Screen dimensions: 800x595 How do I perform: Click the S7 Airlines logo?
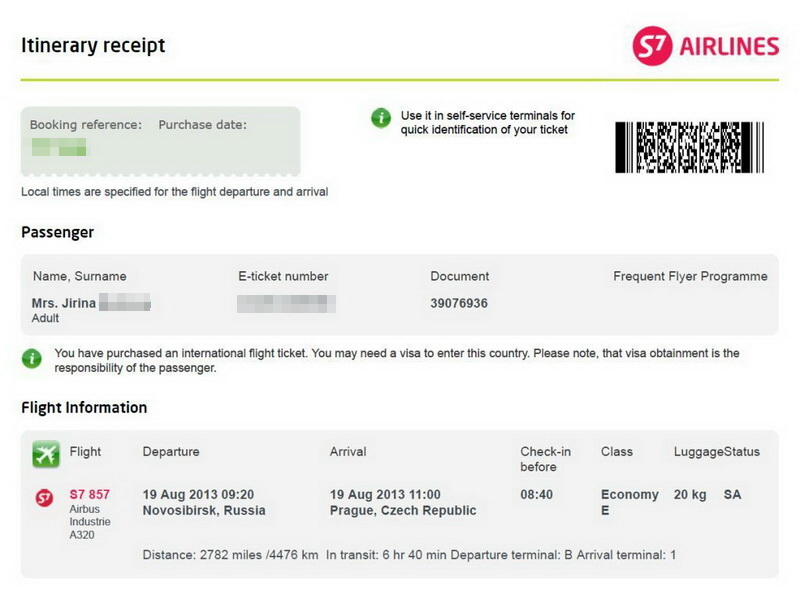tap(706, 46)
